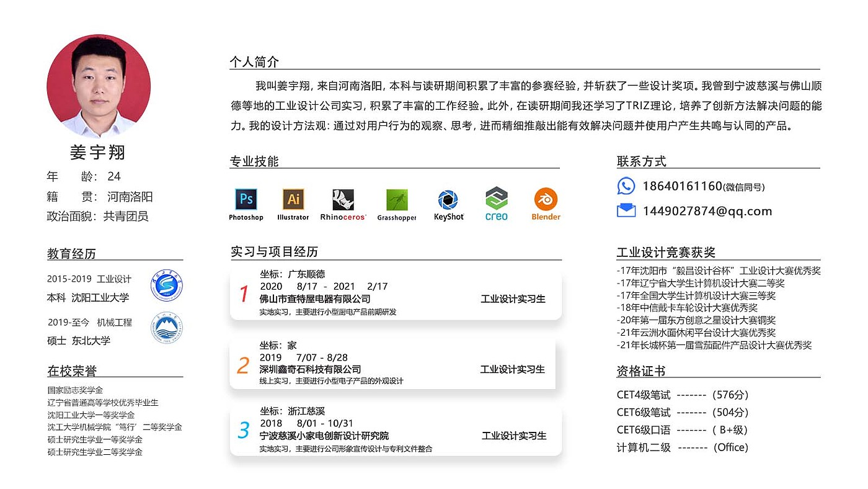
Task: Select the 年龄 24 line
Action: point(84,177)
